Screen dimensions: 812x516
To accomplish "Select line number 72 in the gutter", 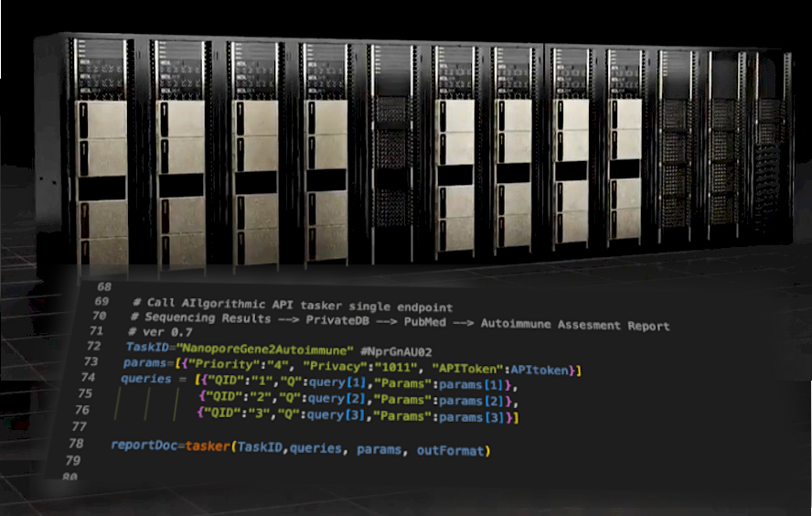I will [x=94, y=346].
